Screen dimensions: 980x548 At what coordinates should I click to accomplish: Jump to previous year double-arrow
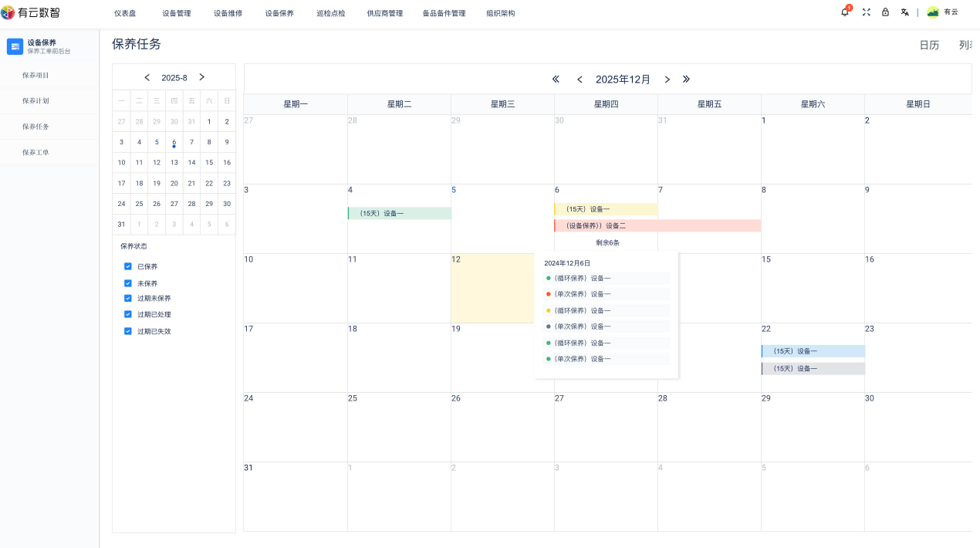click(556, 79)
